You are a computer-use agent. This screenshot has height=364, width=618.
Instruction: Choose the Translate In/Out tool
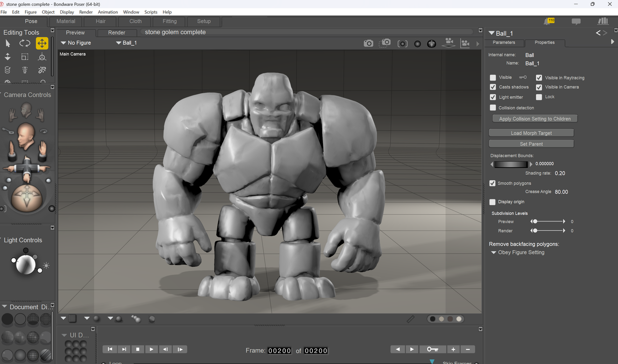tap(8, 56)
